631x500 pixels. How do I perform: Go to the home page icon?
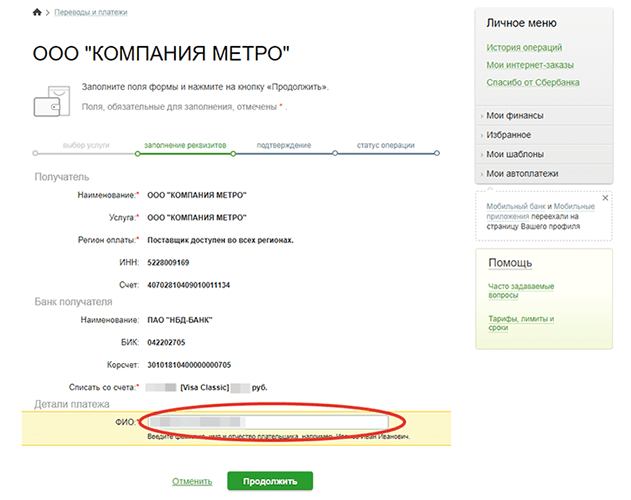(37, 12)
